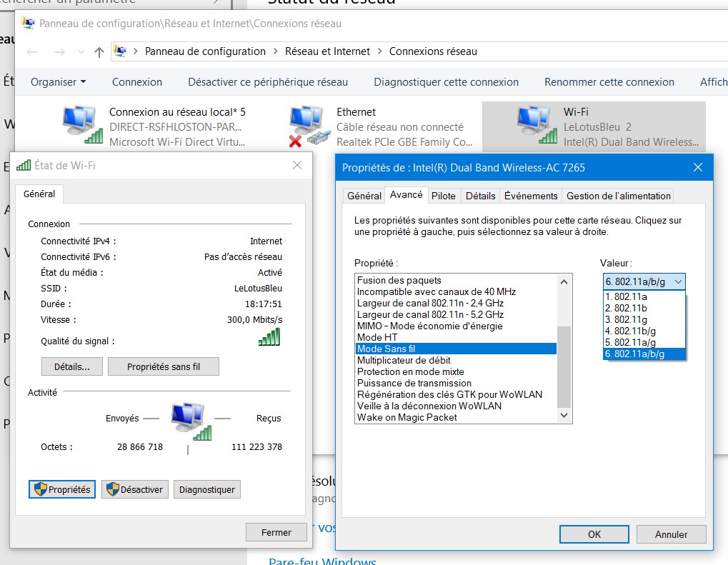Switch to the Pilote tab
Viewport: 728px width, 565px height.
click(443, 196)
